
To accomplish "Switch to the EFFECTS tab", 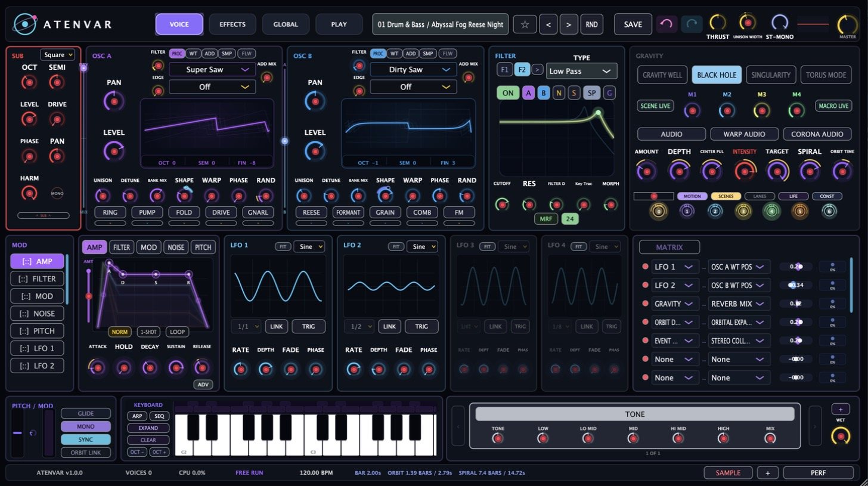I will coord(232,24).
